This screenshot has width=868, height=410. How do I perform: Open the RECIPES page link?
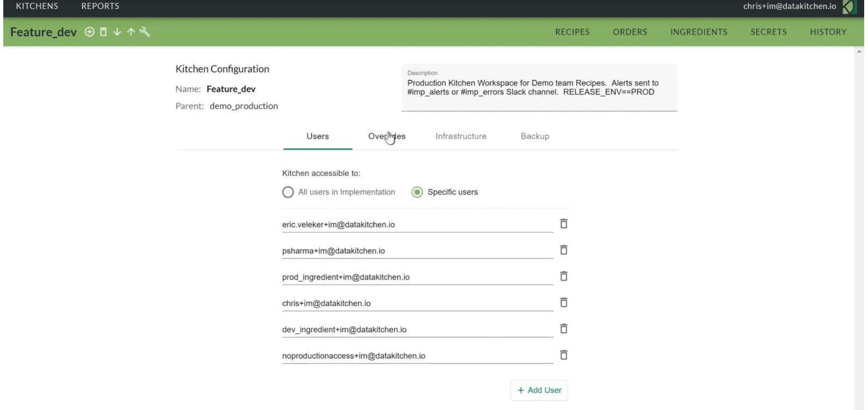tap(572, 32)
